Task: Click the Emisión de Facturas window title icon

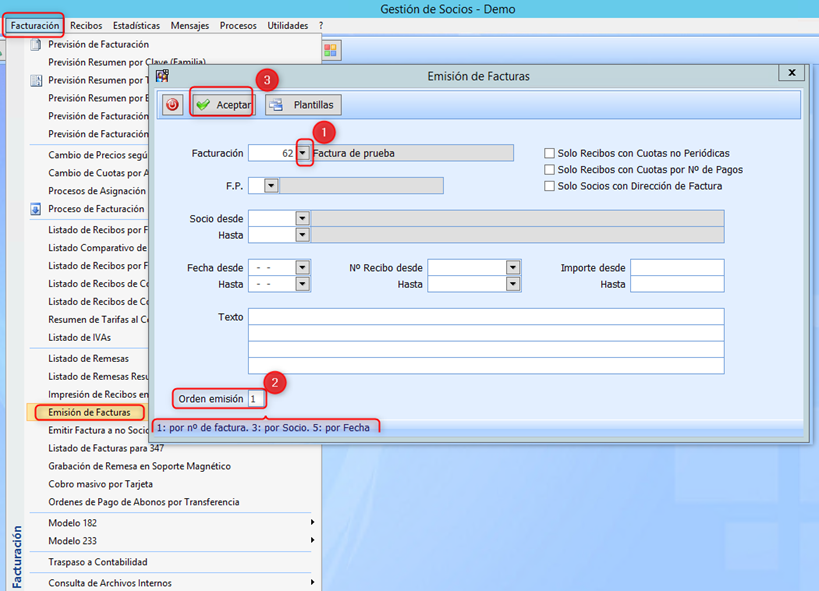Action: click(x=162, y=75)
